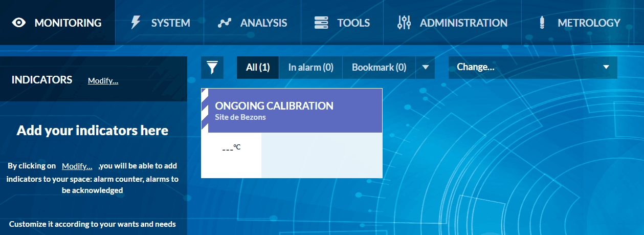
Task: Click the Analysis graph icon
Action: (225, 23)
